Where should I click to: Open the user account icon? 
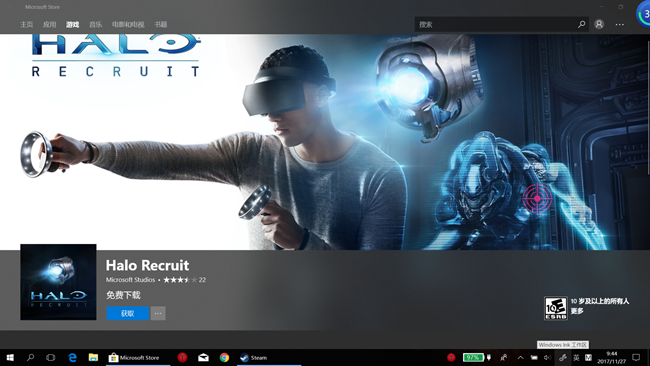(x=599, y=24)
